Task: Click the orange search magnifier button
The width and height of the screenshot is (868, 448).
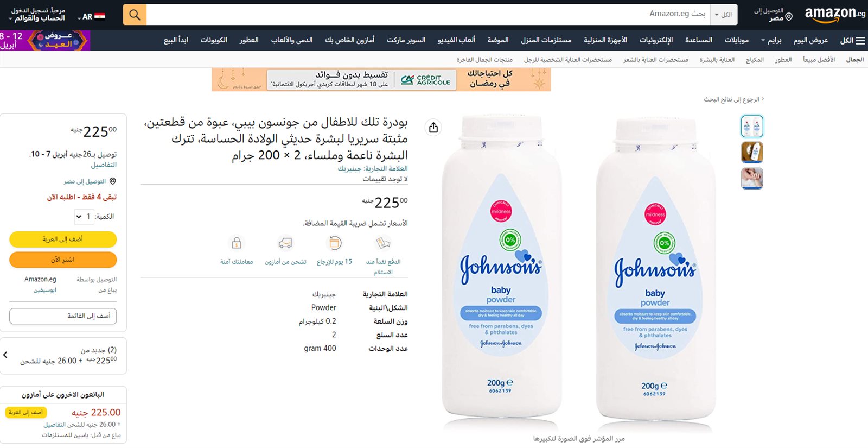Action: click(135, 15)
